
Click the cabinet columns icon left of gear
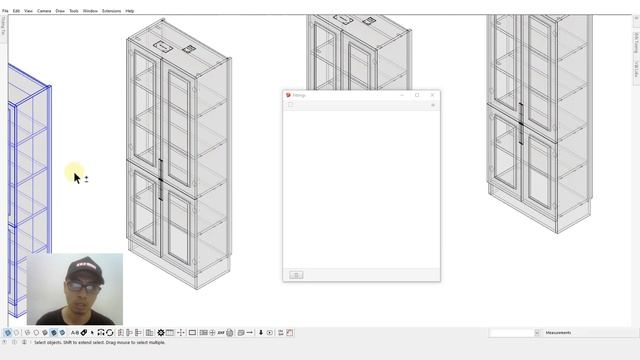click(149, 333)
